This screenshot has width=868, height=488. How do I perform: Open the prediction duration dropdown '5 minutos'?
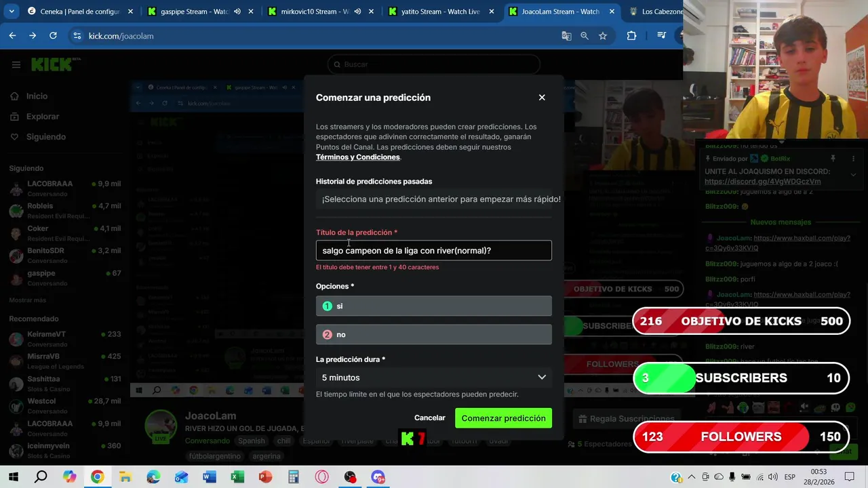pyautogui.click(x=433, y=378)
